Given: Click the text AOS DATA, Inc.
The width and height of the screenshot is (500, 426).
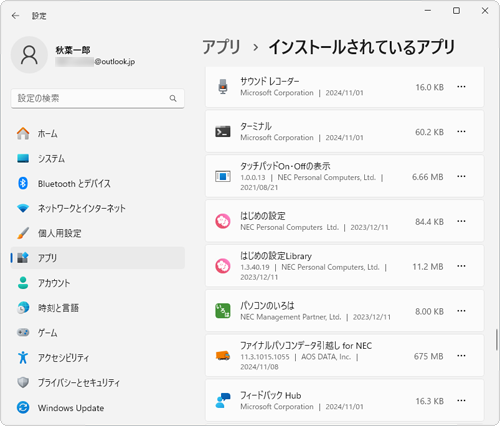Looking at the screenshot, I should click(326, 357).
